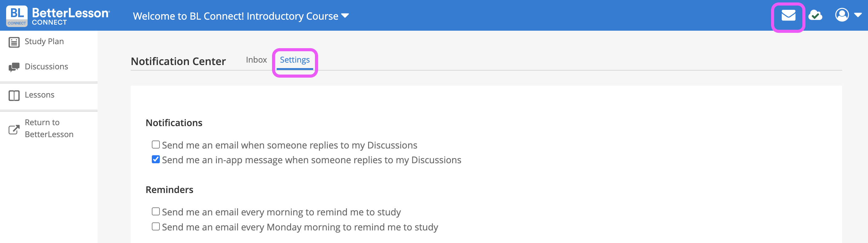868x243 pixels.
Task: Enable every morning study reminder email
Action: coord(155,212)
